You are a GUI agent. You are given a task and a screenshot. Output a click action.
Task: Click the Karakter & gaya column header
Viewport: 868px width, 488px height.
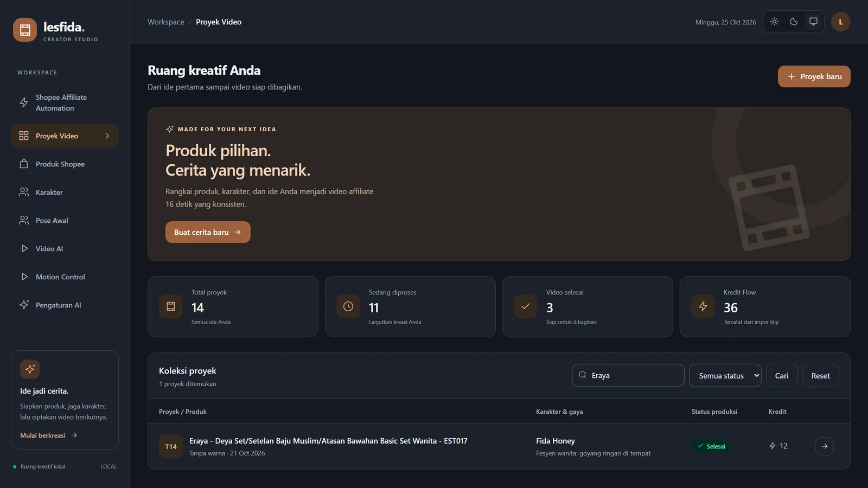(x=559, y=412)
